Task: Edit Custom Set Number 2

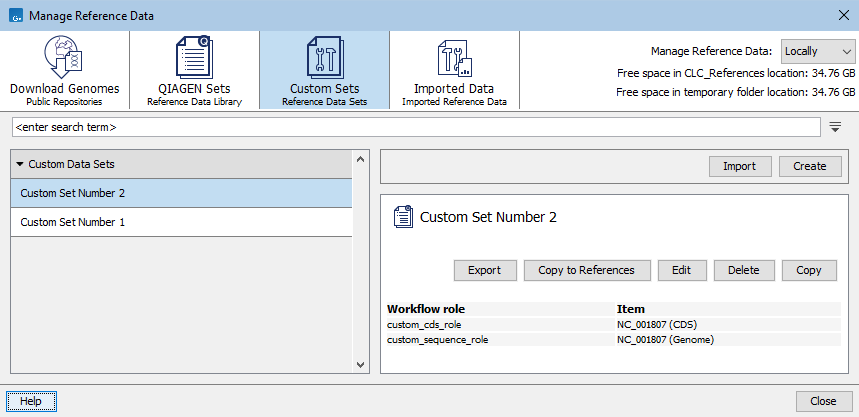Action: (x=681, y=270)
